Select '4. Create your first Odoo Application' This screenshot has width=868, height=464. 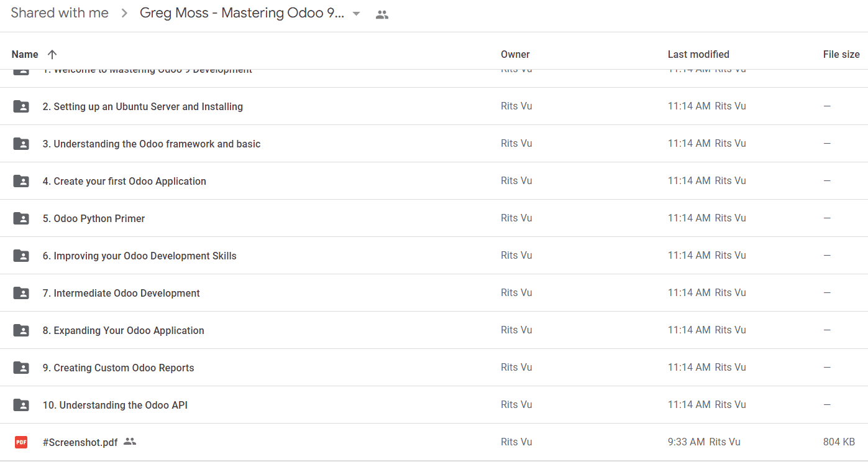124,181
